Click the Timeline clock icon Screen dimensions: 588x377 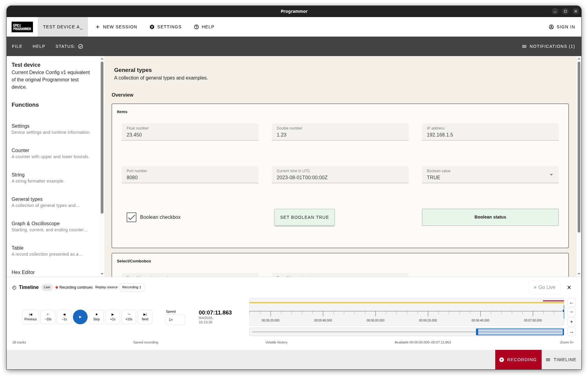tap(14, 287)
